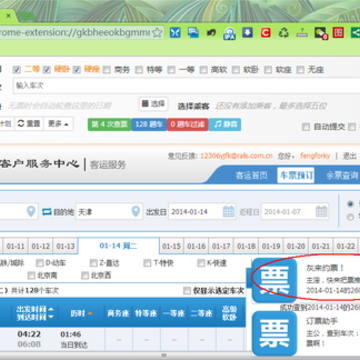Open the blue download-arrow extension icon

pyautogui.click(x=247, y=32)
